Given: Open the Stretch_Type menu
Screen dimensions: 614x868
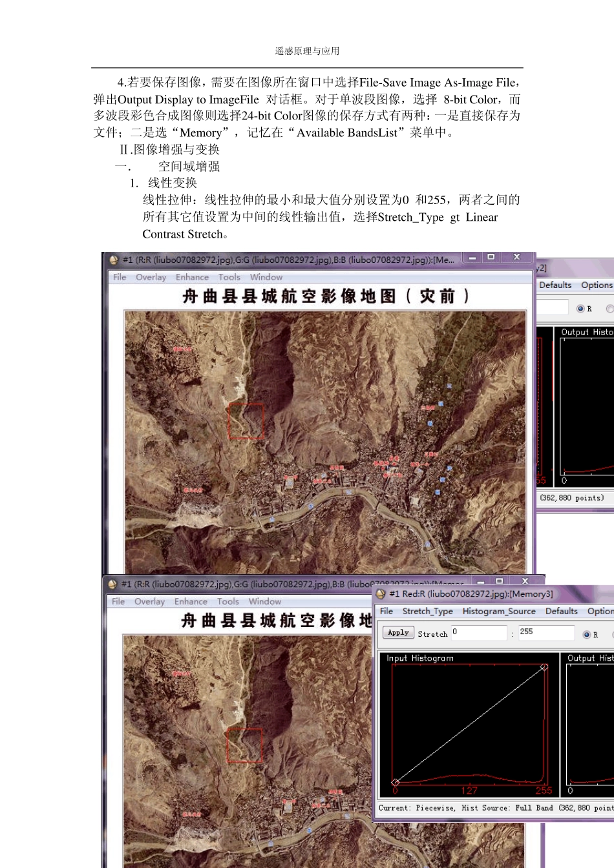Looking at the screenshot, I should (427, 611).
